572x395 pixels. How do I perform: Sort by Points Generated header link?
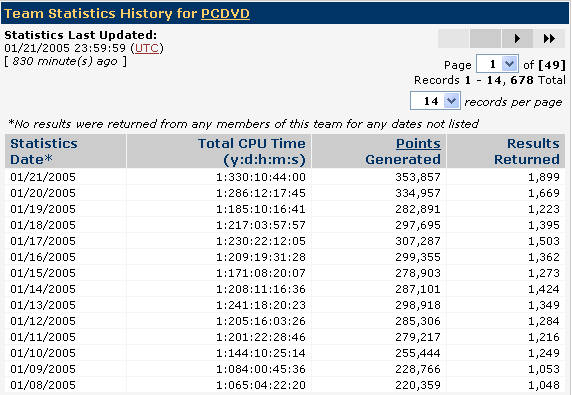(418, 143)
